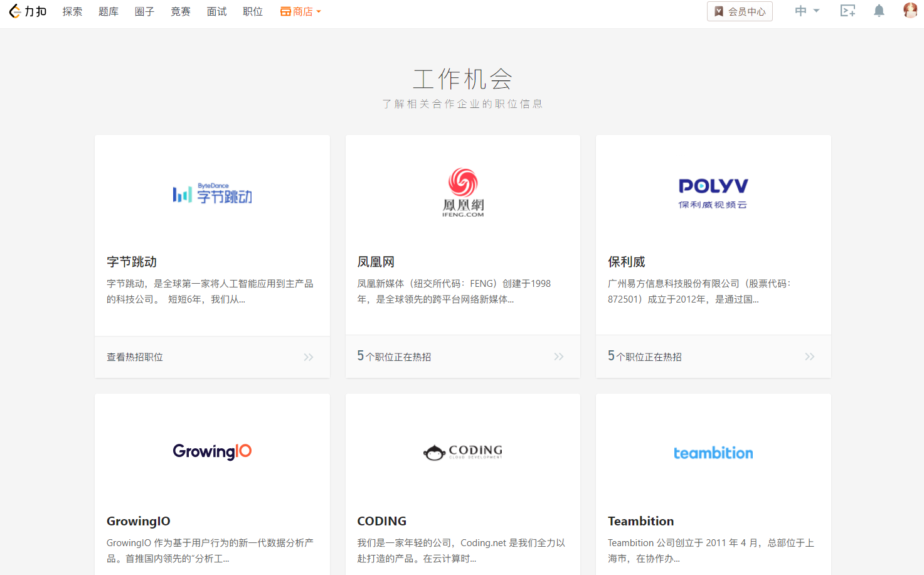Open the 商店 store dropdown
The height and width of the screenshot is (575, 924).
point(300,11)
